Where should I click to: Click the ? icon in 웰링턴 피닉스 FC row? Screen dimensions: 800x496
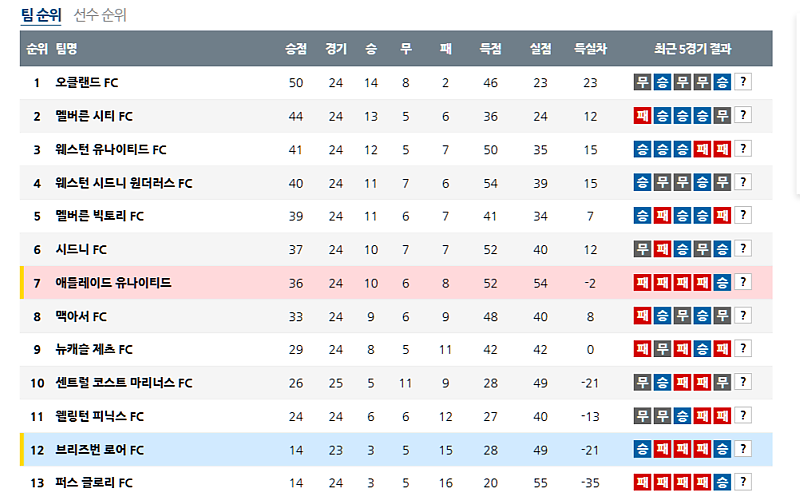click(743, 416)
